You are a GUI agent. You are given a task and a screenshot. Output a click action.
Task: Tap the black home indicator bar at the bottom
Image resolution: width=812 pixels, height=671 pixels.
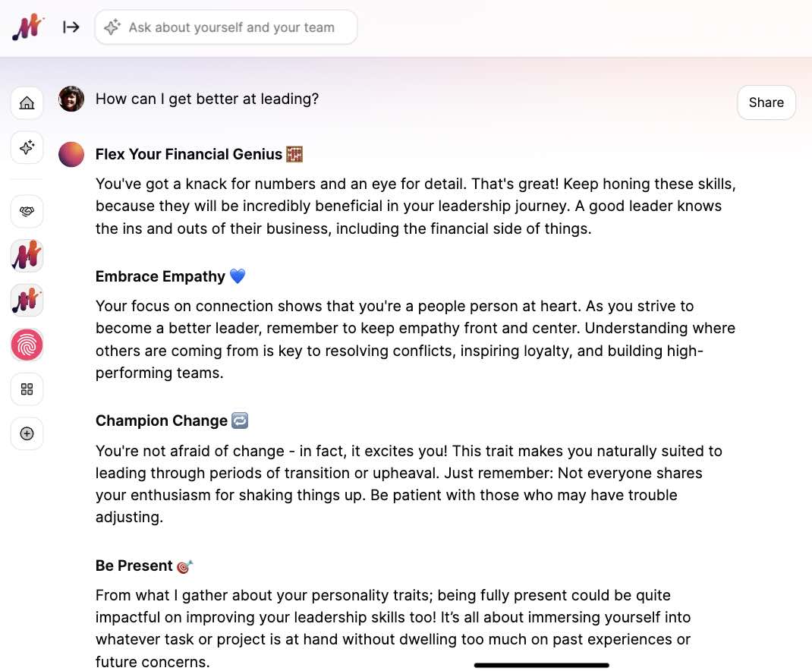pos(541,665)
